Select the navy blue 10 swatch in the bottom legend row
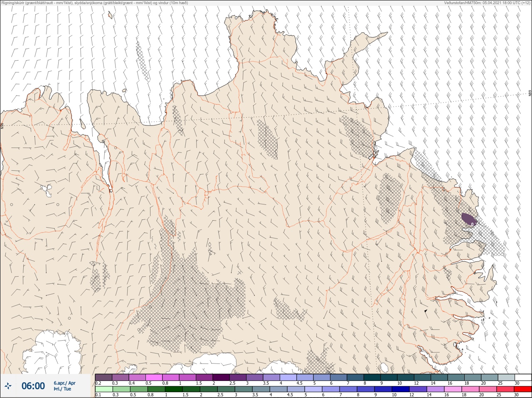The image size is (532, 398). pyautogui.click(x=400, y=389)
